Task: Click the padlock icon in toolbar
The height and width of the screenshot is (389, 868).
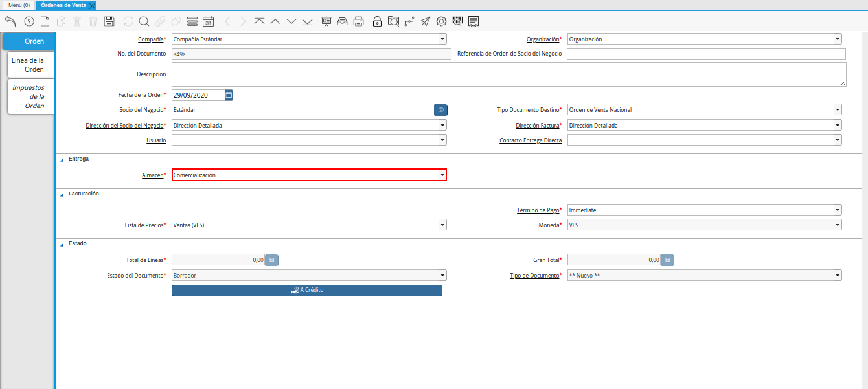Action: [x=377, y=21]
